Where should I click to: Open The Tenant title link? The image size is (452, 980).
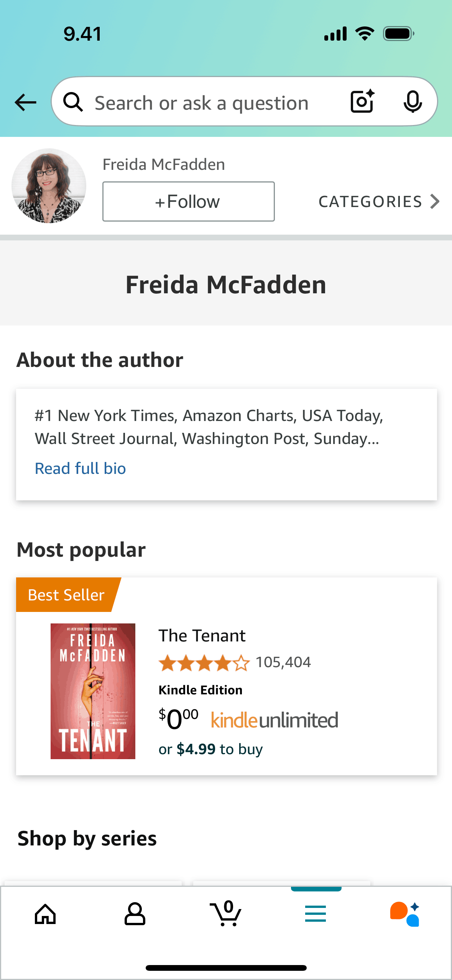tap(202, 636)
